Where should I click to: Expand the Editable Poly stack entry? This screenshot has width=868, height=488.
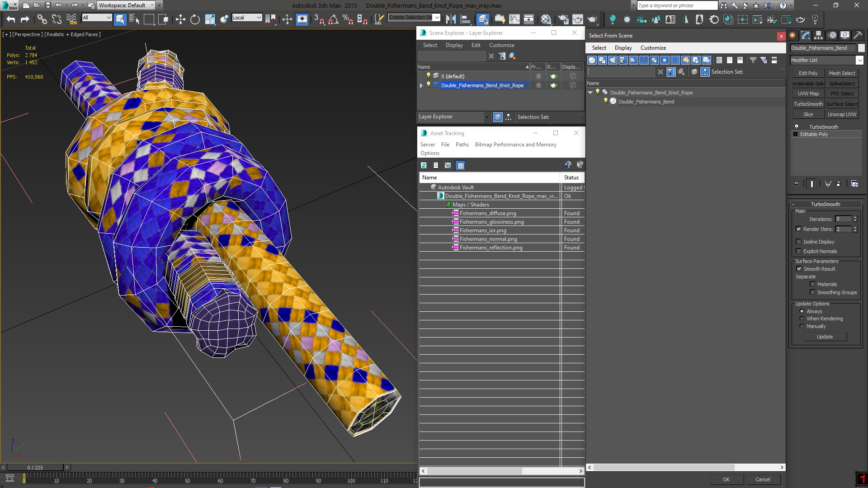coord(796,134)
